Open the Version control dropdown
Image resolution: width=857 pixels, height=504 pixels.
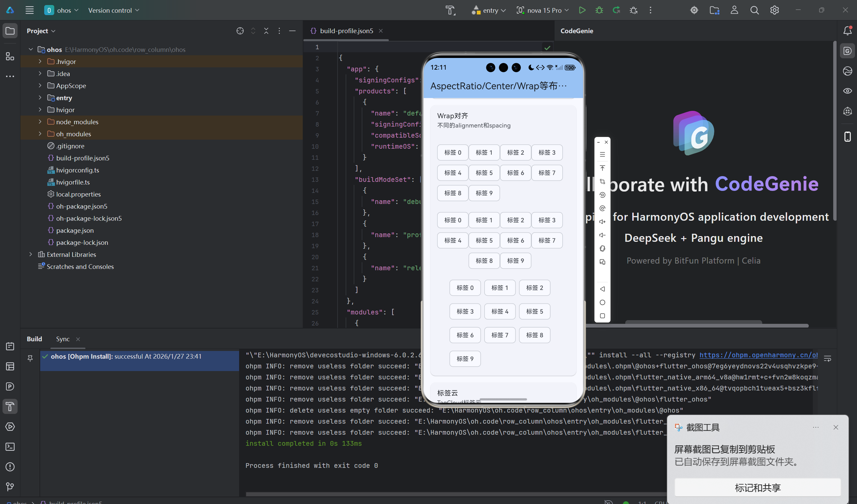(114, 10)
